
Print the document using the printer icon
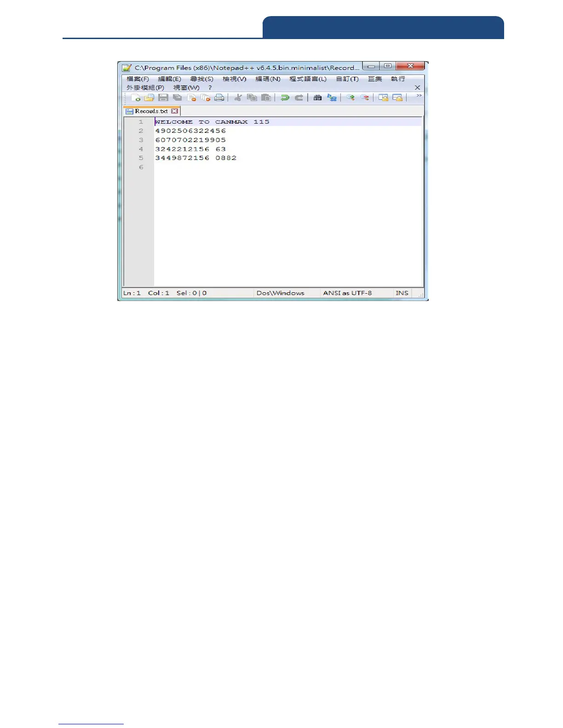(219, 97)
